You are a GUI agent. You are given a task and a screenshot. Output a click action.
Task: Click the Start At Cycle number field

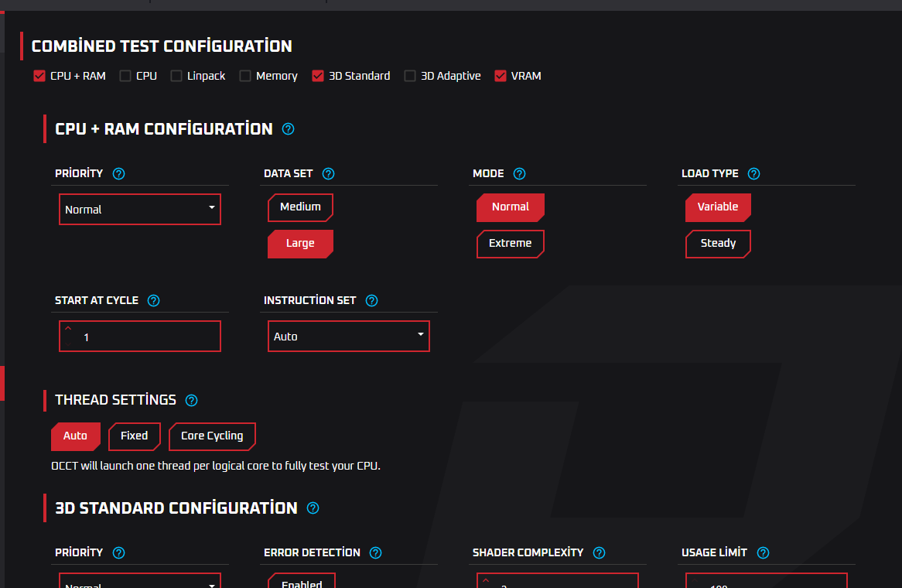pos(147,337)
